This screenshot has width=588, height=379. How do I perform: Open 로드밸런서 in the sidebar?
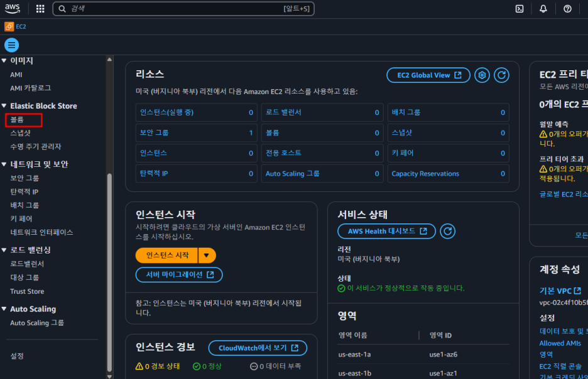tap(27, 264)
